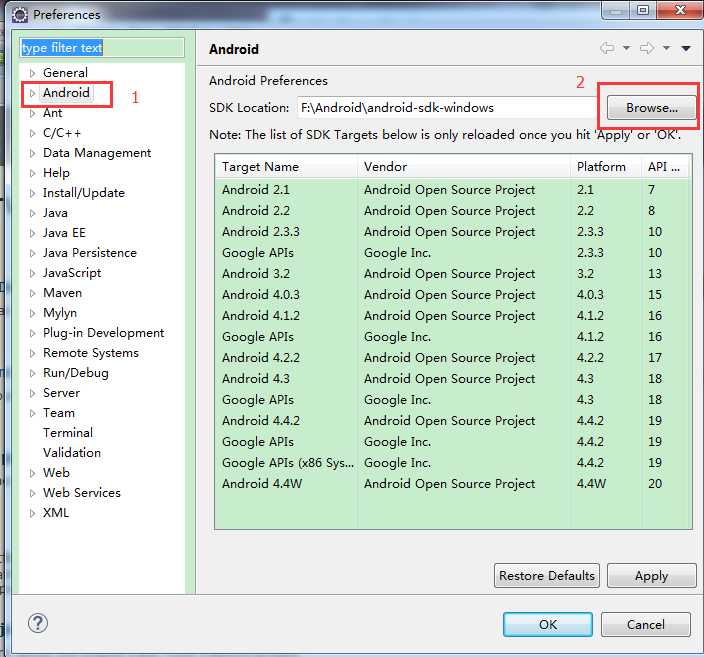The width and height of the screenshot is (704, 657).
Task: Click the help question mark icon
Action: tap(38, 623)
